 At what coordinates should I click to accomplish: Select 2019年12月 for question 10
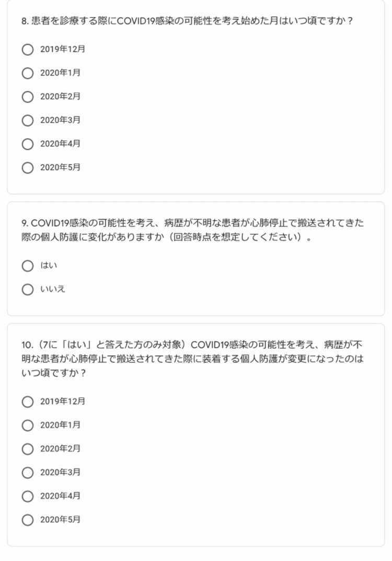28,402
